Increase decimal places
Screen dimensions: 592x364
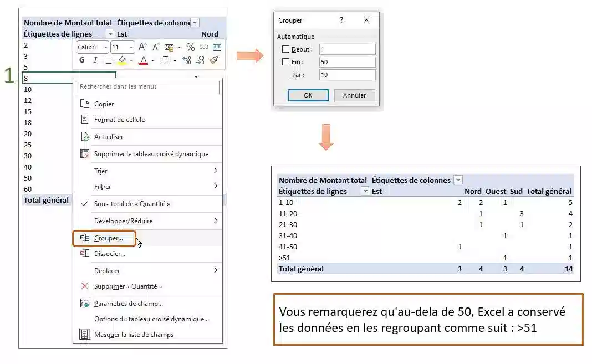pyautogui.click(x=186, y=60)
